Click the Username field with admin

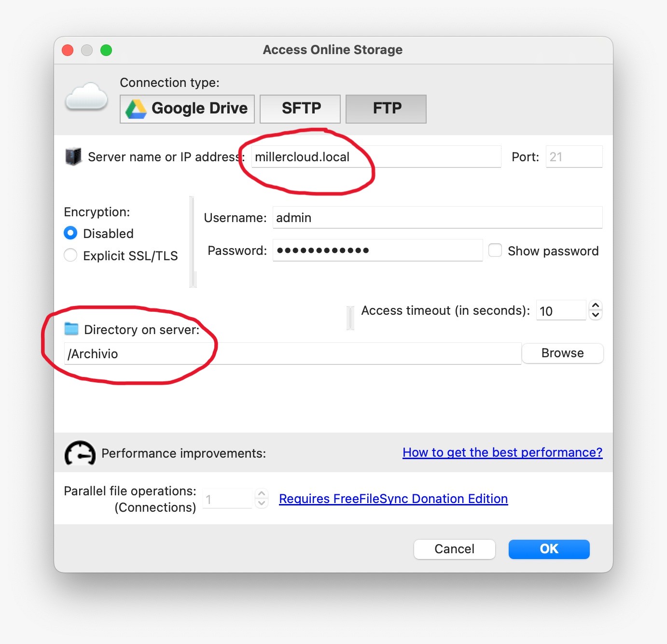tap(437, 218)
